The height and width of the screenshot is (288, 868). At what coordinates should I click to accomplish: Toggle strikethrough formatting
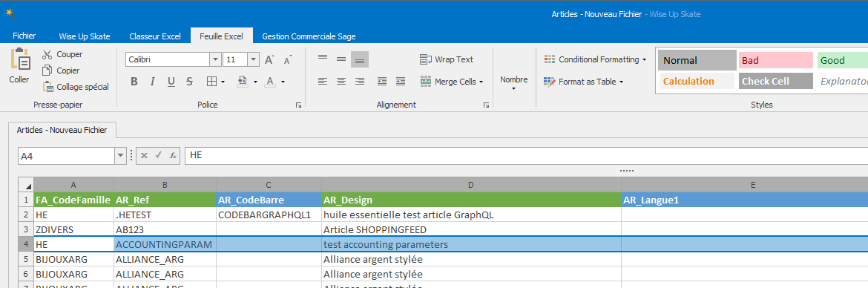[x=189, y=82]
